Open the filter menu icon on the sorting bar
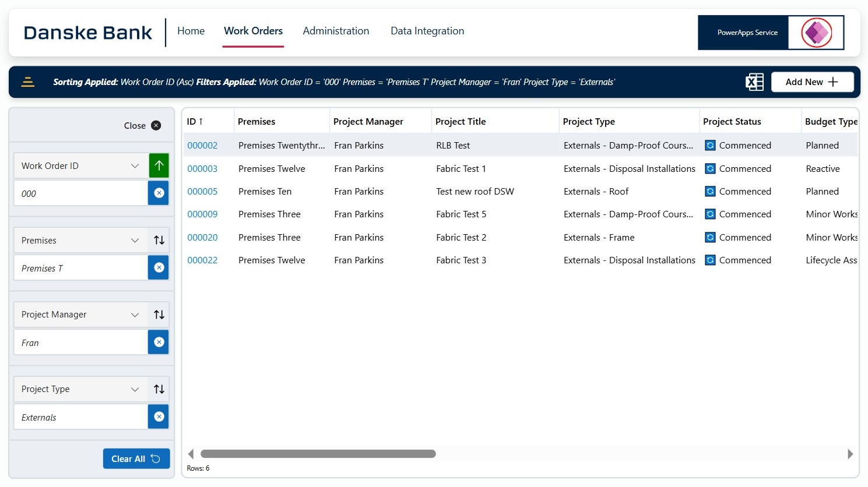Image resolution: width=868 pixels, height=487 pixels. coord(27,82)
